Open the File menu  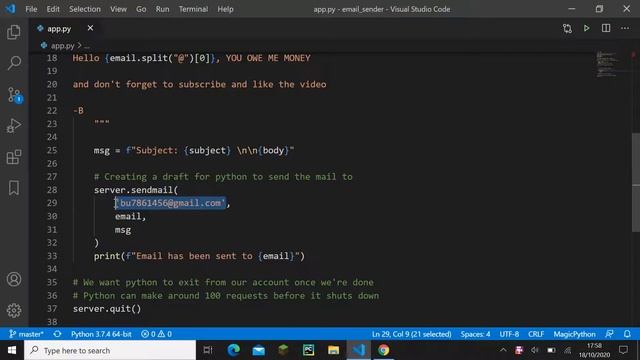pos(31,9)
